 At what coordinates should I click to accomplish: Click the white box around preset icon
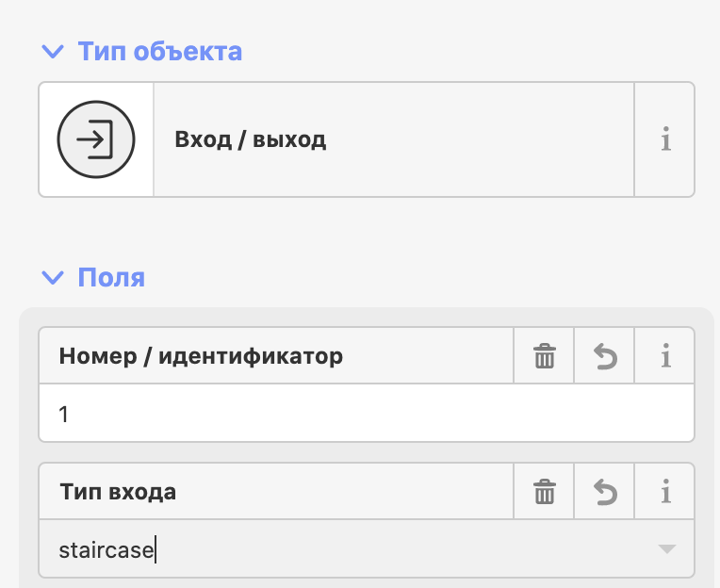coord(96,139)
